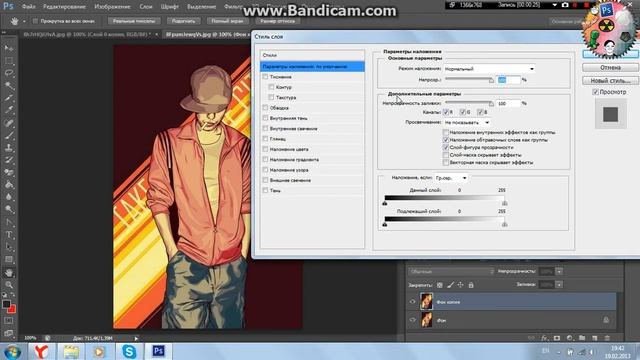
Task: Select the Dodge tool
Action: pos(9,209)
